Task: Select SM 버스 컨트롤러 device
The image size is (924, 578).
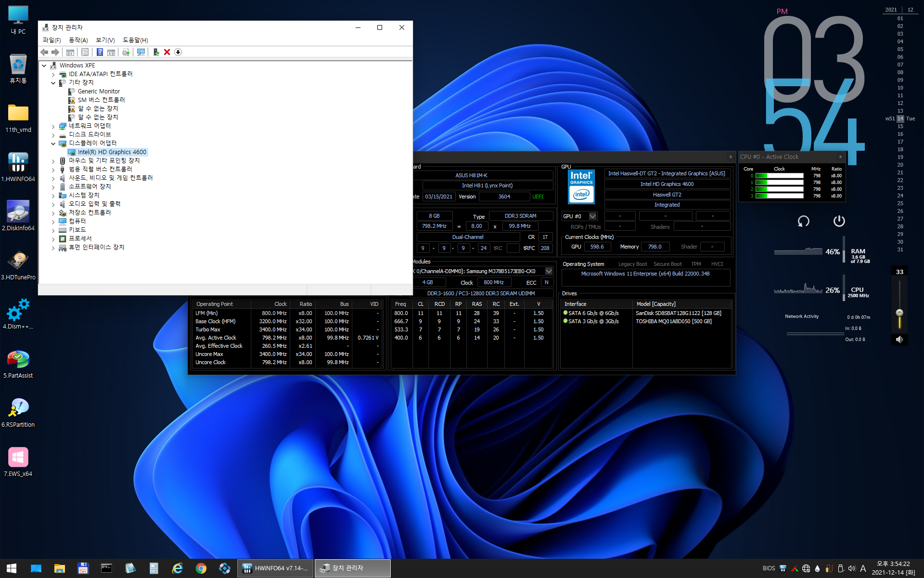Action: pyautogui.click(x=101, y=100)
